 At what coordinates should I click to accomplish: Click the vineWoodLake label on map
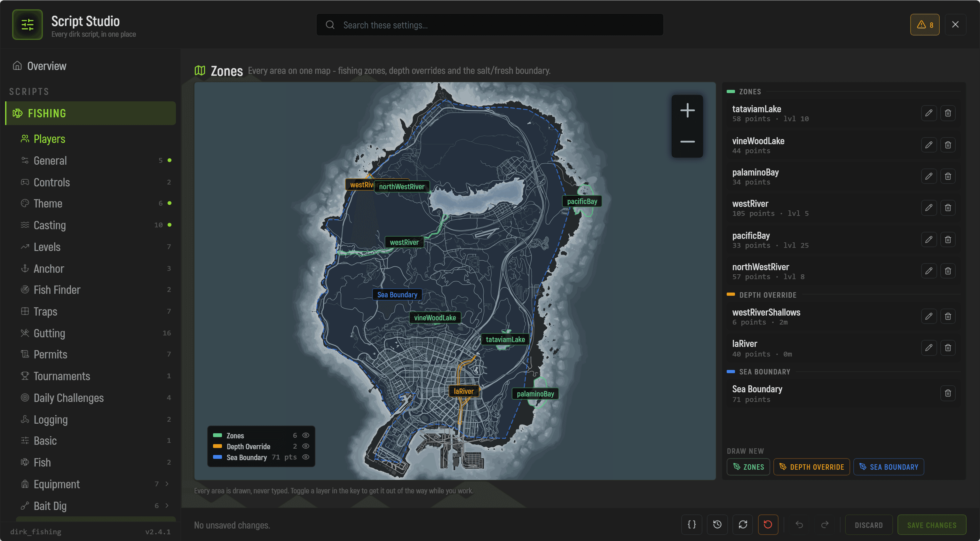435,318
